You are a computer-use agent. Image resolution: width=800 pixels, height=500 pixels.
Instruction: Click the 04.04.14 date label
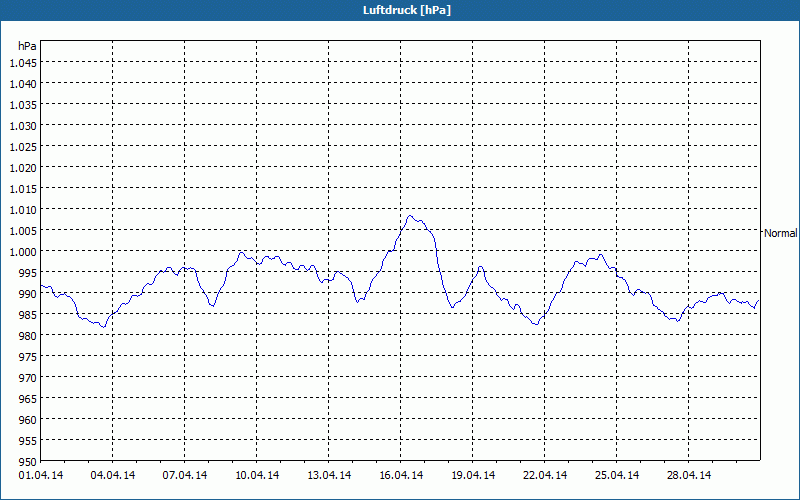click(113, 475)
